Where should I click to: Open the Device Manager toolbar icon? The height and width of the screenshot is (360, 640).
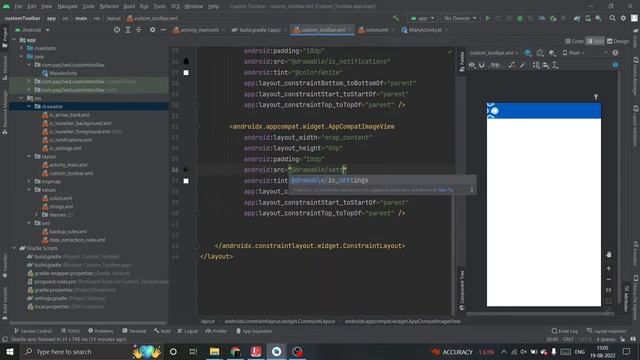click(x=588, y=18)
